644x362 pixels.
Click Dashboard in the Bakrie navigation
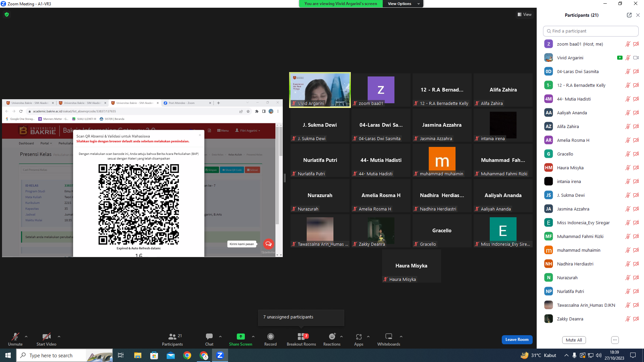pyautogui.click(x=26, y=143)
